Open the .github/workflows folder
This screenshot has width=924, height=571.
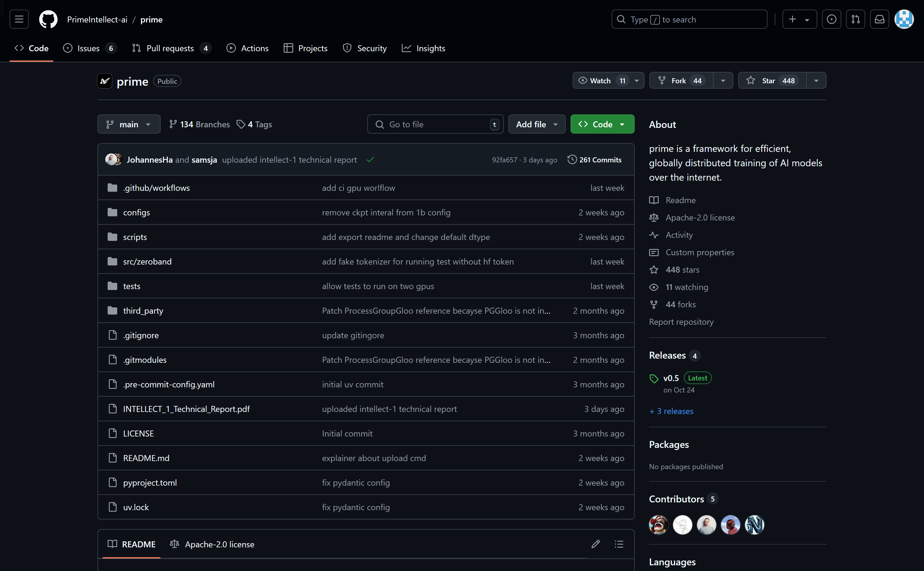point(156,188)
